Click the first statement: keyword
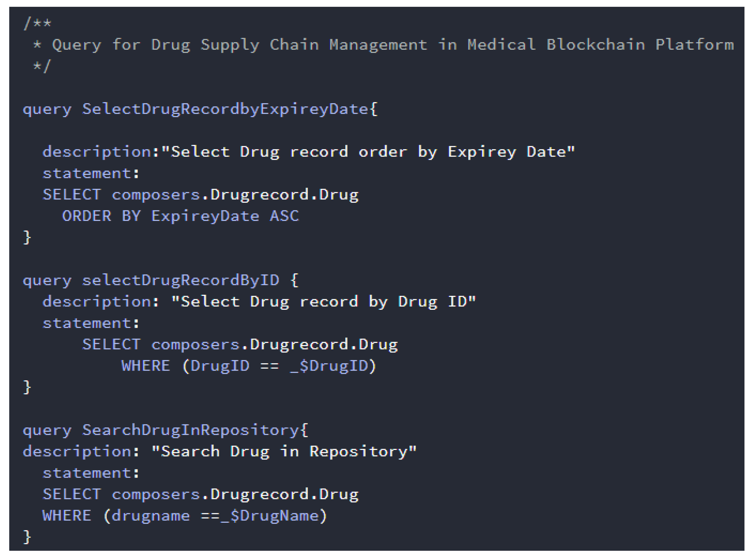 [91, 174]
